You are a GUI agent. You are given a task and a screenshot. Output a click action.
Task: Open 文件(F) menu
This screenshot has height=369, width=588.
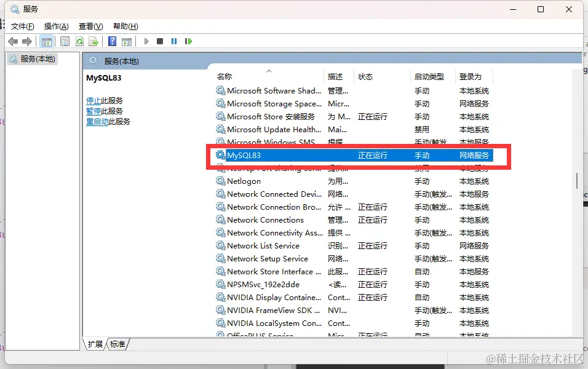tap(23, 26)
